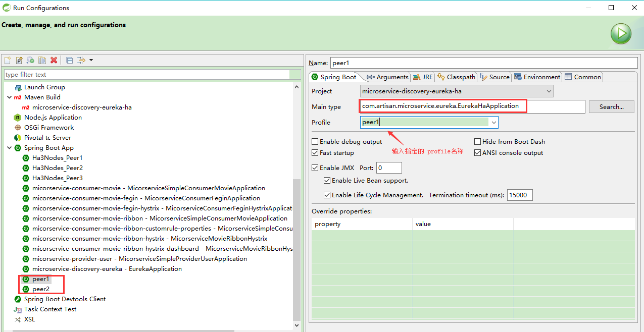This screenshot has height=332, width=644.
Task: Click the Export launch configuration icon
Action: (31, 60)
